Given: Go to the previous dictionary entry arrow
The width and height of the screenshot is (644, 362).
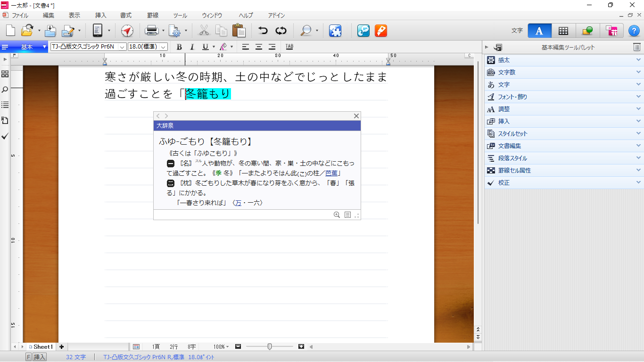Looking at the screenshot, I should point(158,116).
